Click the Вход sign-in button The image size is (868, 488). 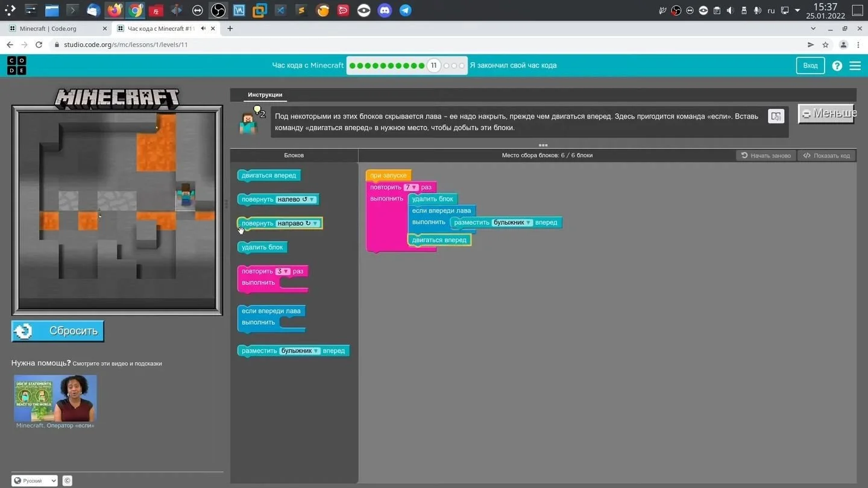810,66
